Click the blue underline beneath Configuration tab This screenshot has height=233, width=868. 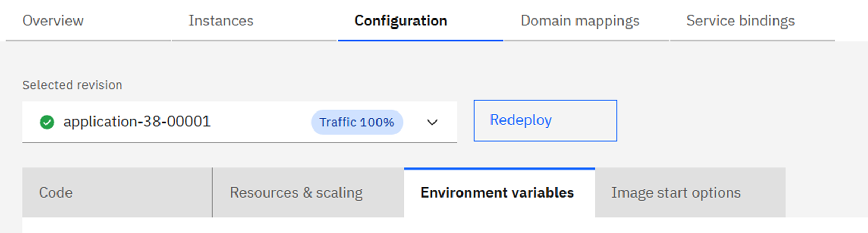(x=420, y=40)
